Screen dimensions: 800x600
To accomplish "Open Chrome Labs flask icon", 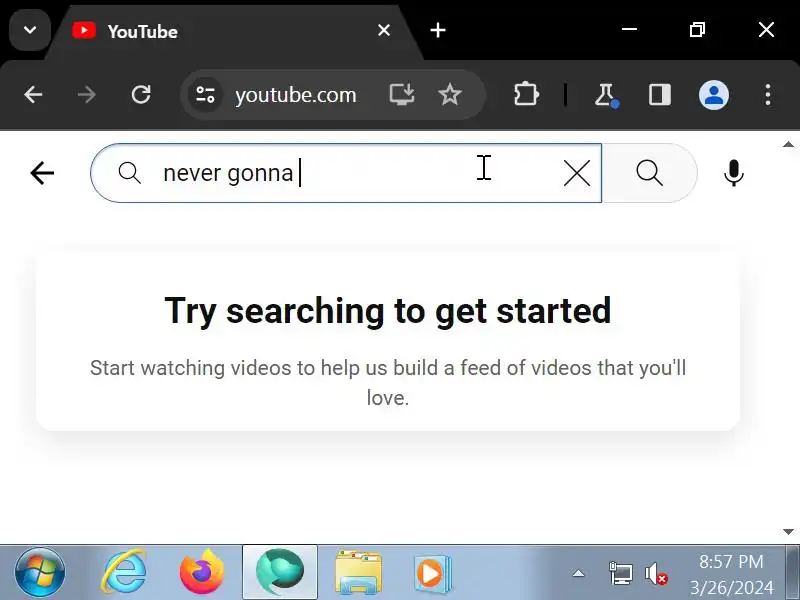I will tap(606, 95).
